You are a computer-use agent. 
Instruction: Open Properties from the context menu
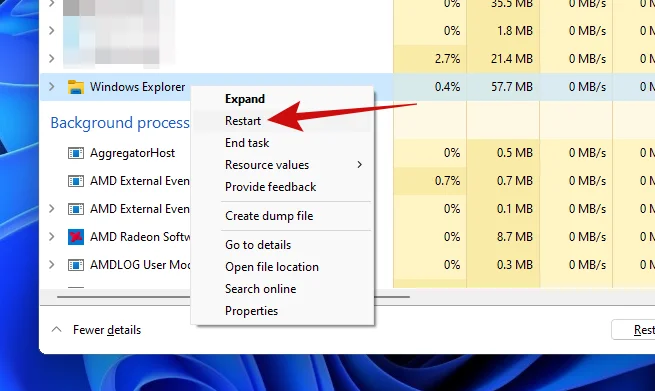click(x=251, y=311)
